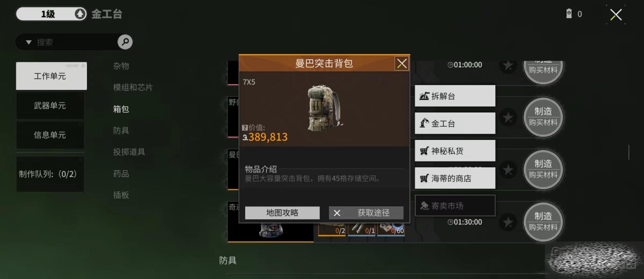Screen dimensions: 644x279
Task: Close the 曼巴突击背包 item popup
Action: tap(402, 64)
